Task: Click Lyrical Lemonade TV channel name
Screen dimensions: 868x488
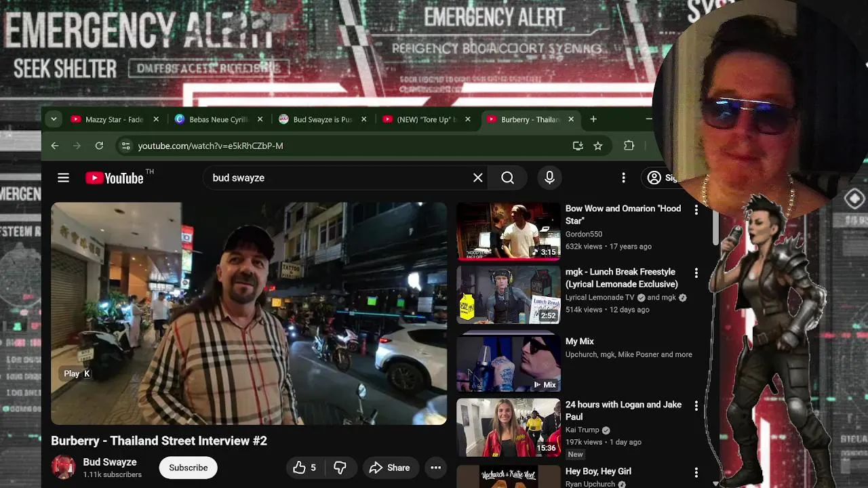Action: (600, 297)
